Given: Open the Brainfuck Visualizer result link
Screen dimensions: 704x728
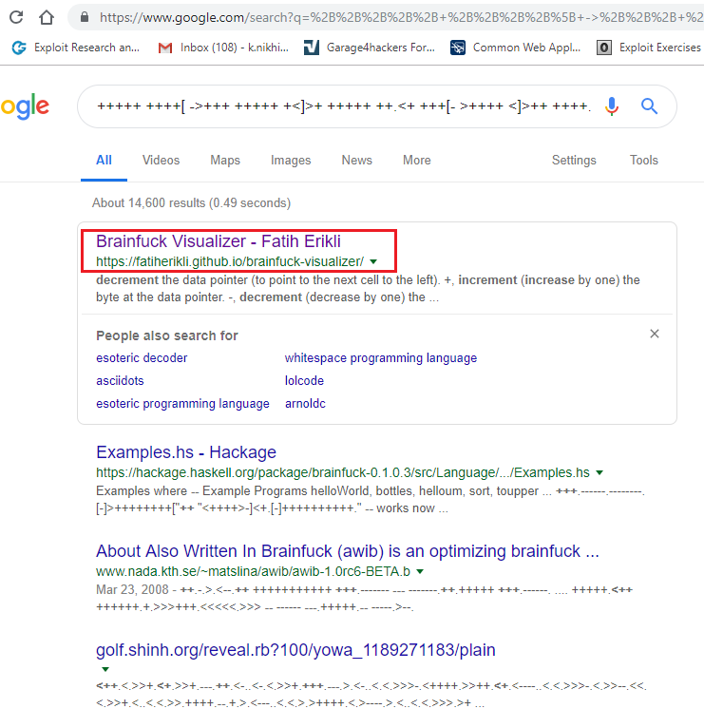Looking at the screenshot, I should coord(218,241).
